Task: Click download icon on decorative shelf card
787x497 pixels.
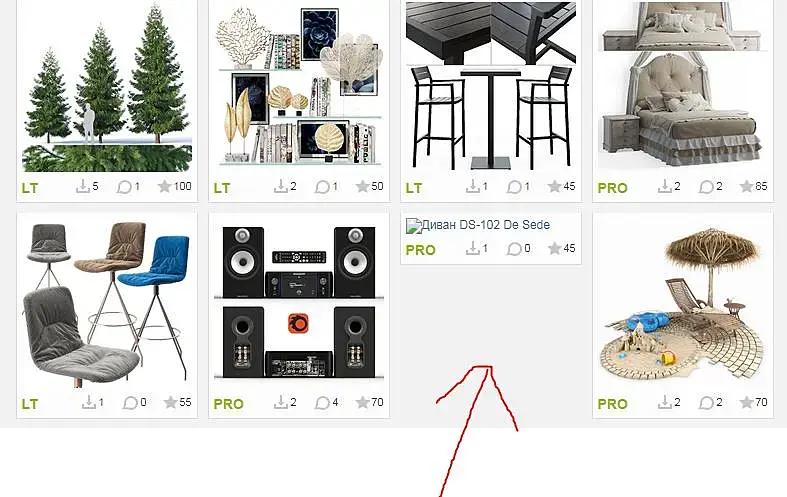Action: coord(281,187)
